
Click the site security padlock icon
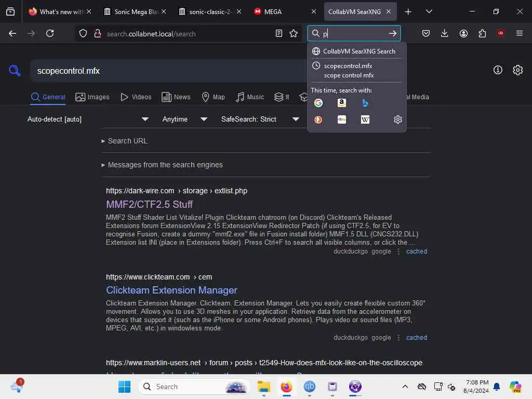98,33
